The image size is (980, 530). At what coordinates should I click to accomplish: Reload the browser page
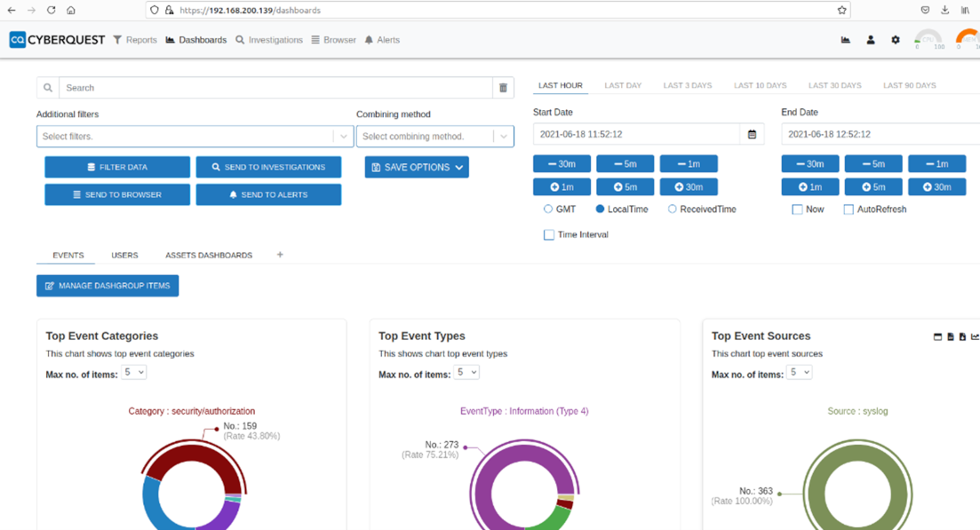pyautogui.click(x=52, y=10)
